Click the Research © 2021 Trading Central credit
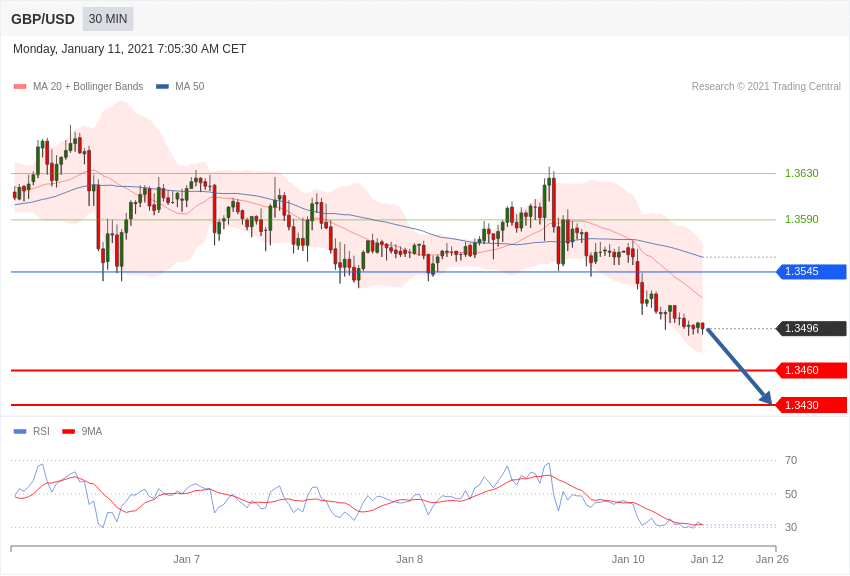Viewport: 850px width, 576px height. 766,87
